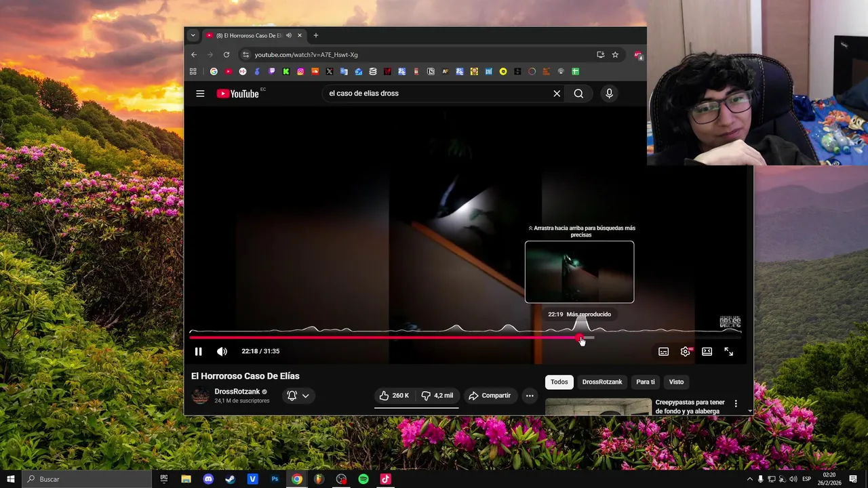Click the video title El Horroroso Caso De Elías

[245, 376]
